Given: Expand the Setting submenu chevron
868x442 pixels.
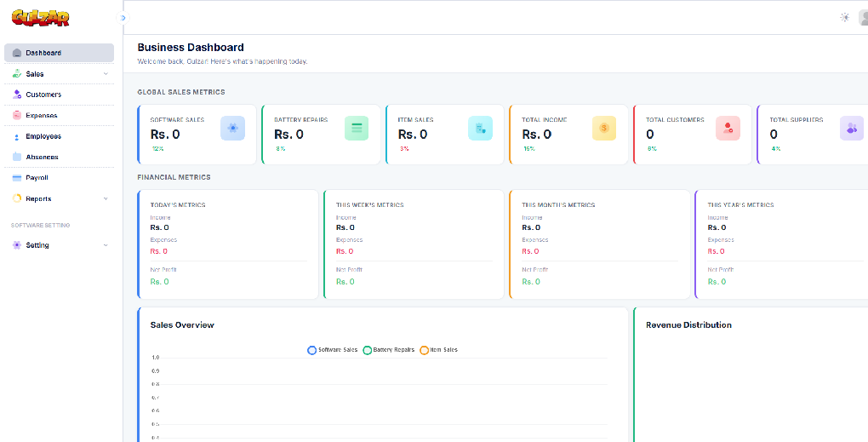Looking at the screenshot, I should pos(106,245).
